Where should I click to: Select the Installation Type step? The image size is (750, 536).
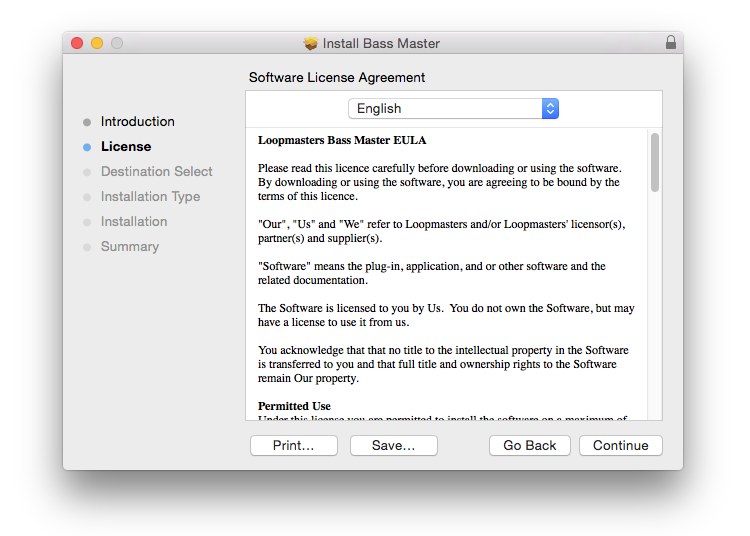(x=150, y=197)
